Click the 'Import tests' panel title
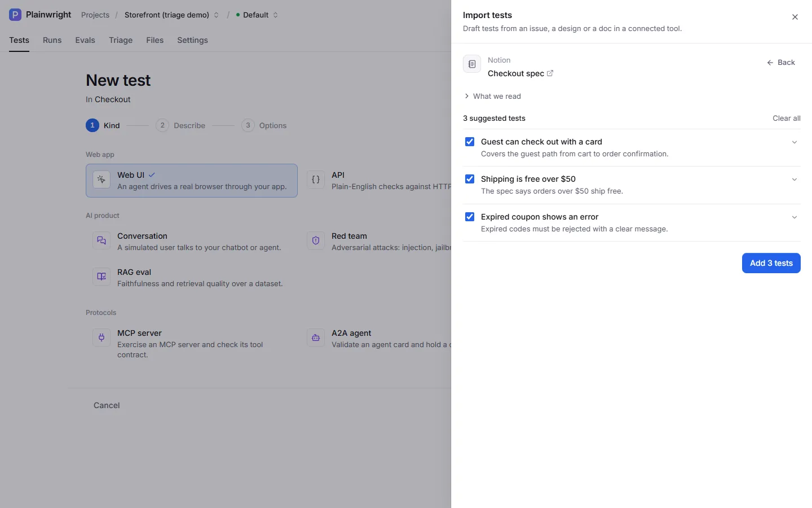812x508 pixels. tap(488, 15)
